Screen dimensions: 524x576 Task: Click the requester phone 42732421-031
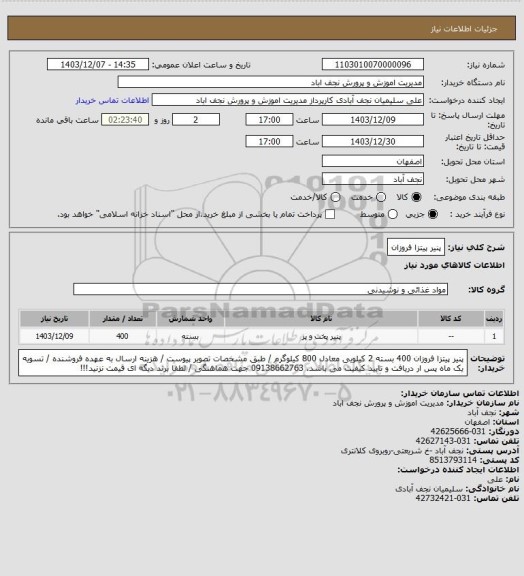pos(443,498)
